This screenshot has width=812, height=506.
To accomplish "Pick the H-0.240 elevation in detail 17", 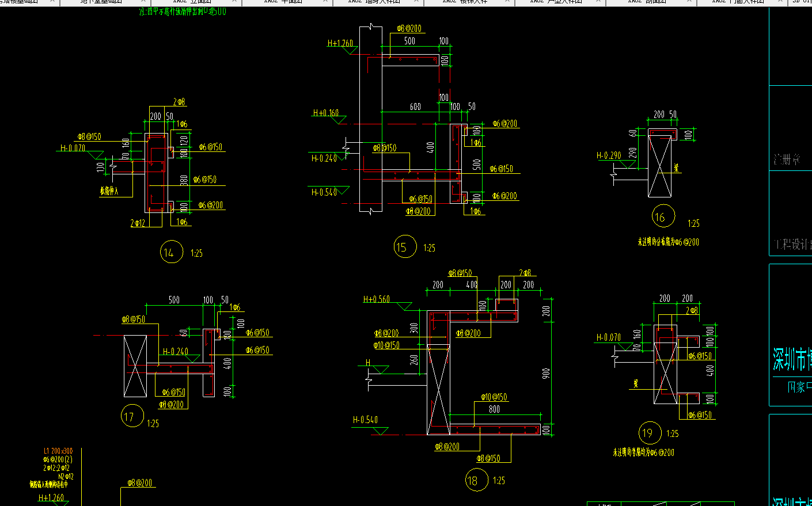I will tap(176, 351).
